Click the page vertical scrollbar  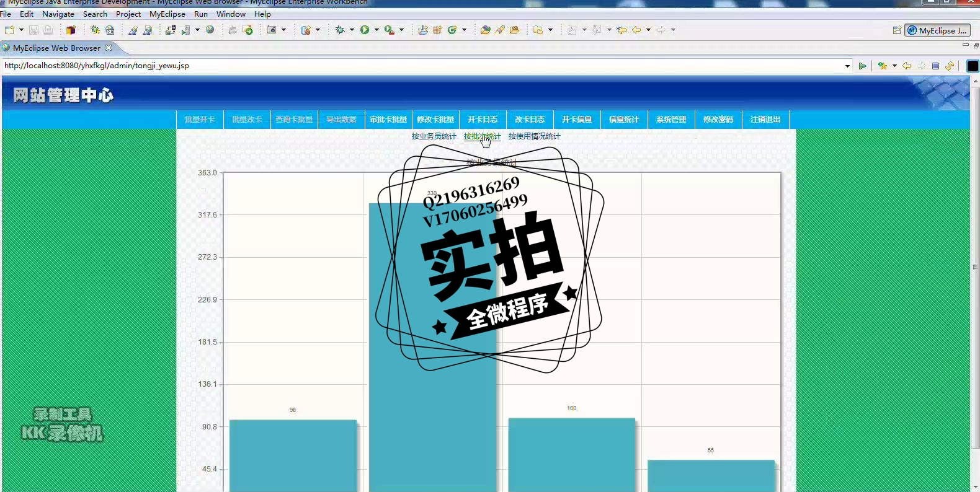click(x=975, y=267)
